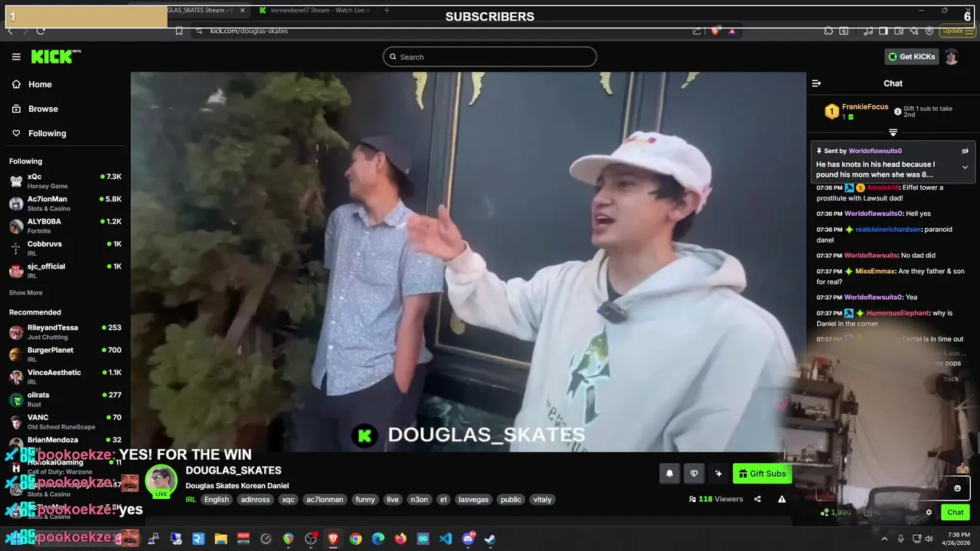This screenshot has width=980, height=551.
Task: Switch to koreandaniel7 Stream tab
Action: pos(314,10)
